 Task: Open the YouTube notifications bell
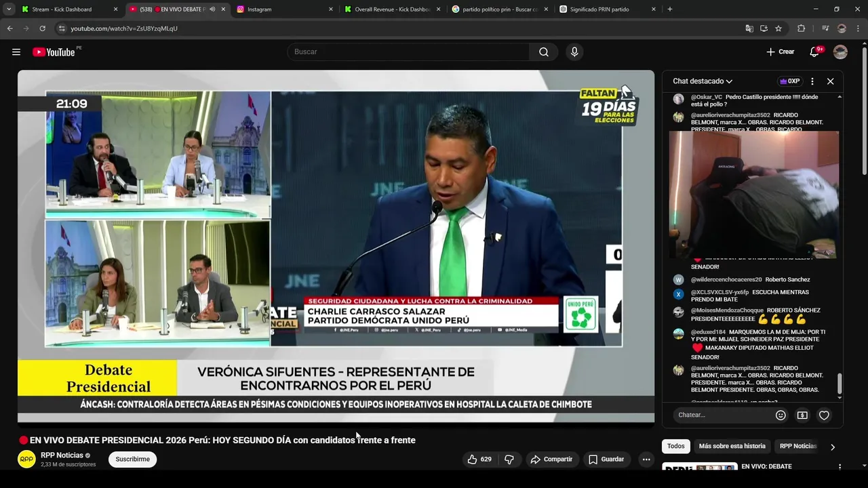pos(814,52)
